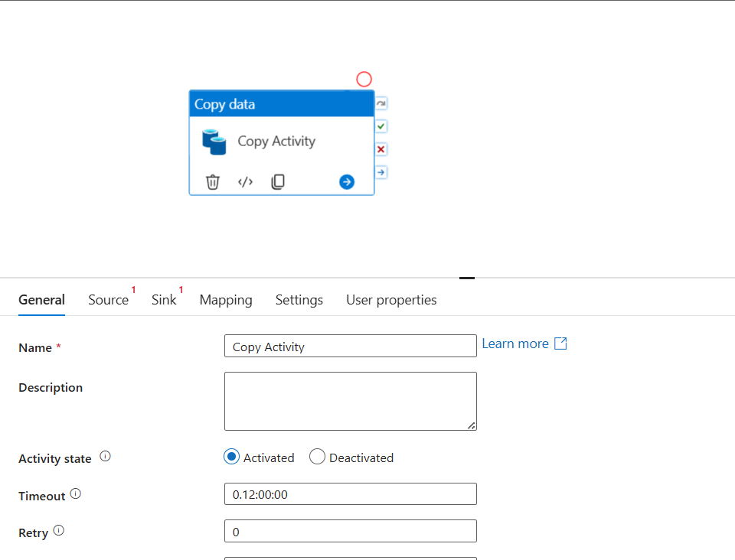Switch to the Source tab
735x560 pixels.
point(108,300)
